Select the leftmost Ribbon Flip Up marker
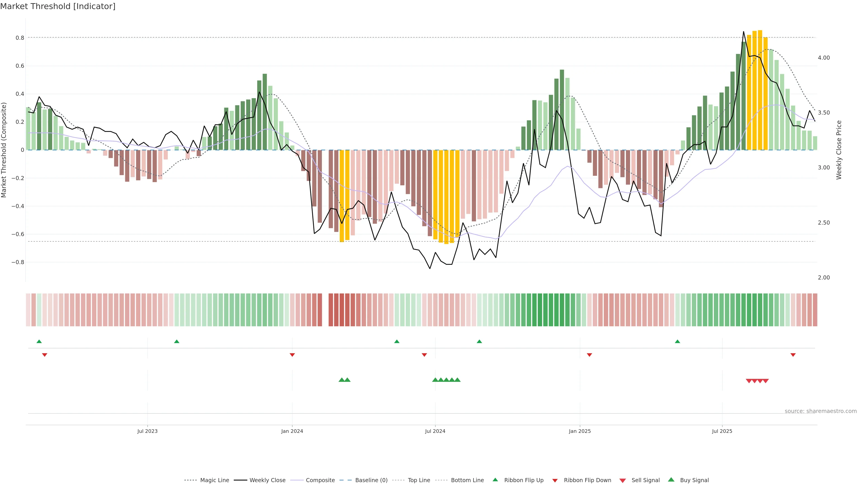The height and width of the screenshot is (488, 868). (39, 342)
